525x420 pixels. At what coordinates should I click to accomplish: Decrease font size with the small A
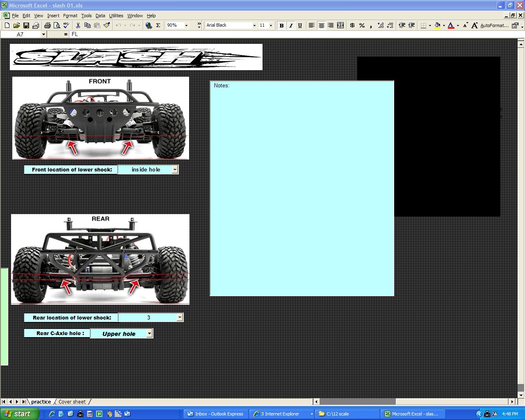[466, 25]
